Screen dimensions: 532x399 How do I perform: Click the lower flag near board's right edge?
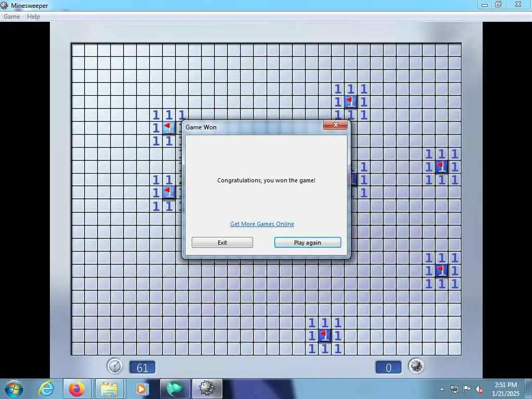(x=442, y=270)
